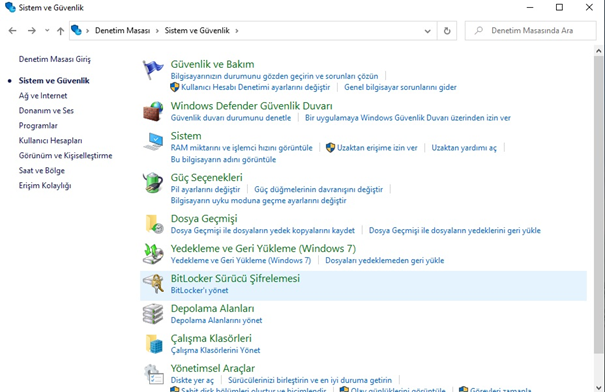This screenshot has width=605, height=392.
Task: Refresh the Control Panel view
Action: (447, 30)
